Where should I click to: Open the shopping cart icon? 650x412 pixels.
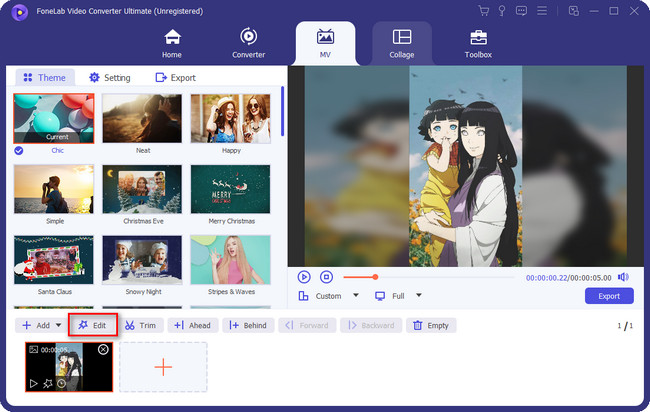coord(483,11)
